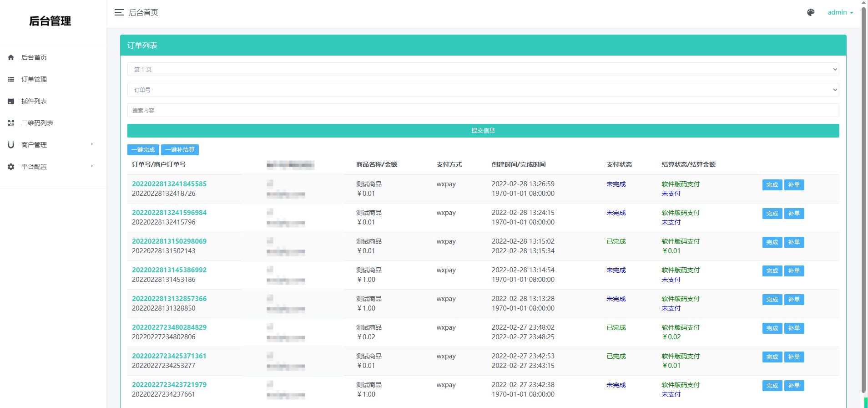Click 完成 for order 2022022723425371361
The width and height of the screenshot is (868, 408).
tap(772, 357)
